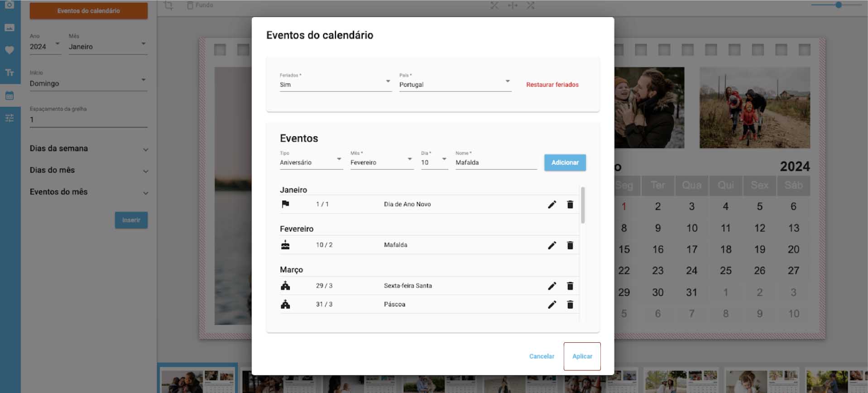Image resolution: width=868 pixels, height=393 pixels.
Task: Select the text tool in sidebar
Action: [x=10, y=72]
